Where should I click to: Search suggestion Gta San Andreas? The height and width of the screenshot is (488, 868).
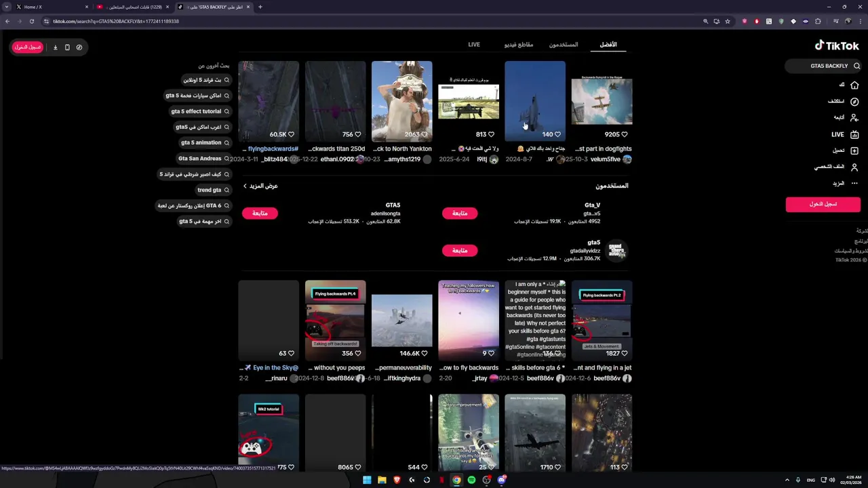point(203,159)
